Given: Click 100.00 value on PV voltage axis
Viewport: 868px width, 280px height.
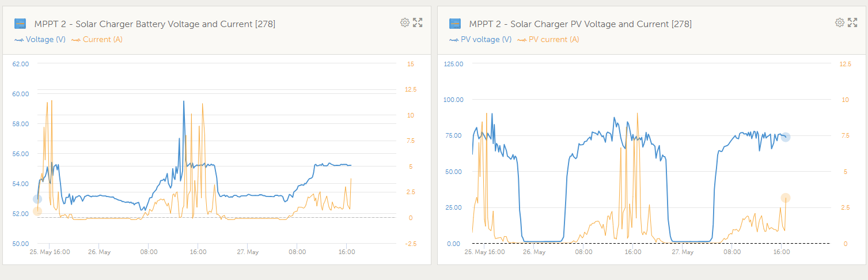Looking at the screenshot, I should 454,100.
